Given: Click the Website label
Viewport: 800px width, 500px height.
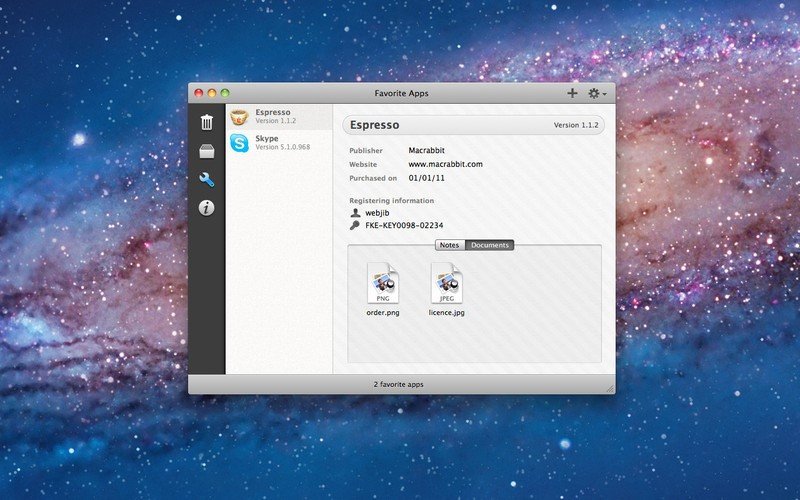Looking at the screenshot, I should pyautogui.click(x=363, y=164).
